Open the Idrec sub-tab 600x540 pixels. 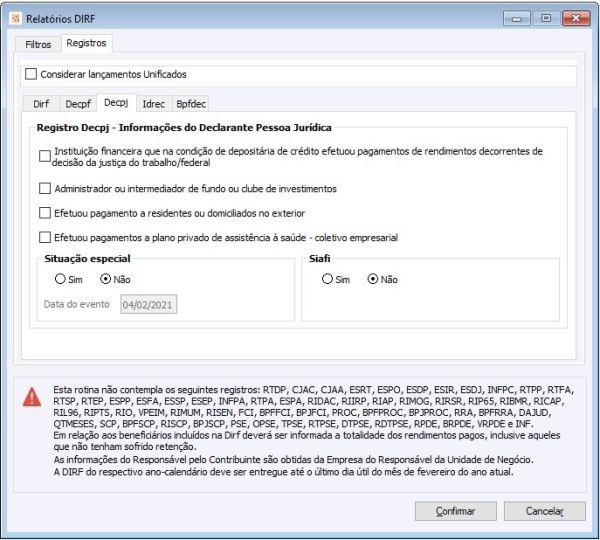click(153, 104)
